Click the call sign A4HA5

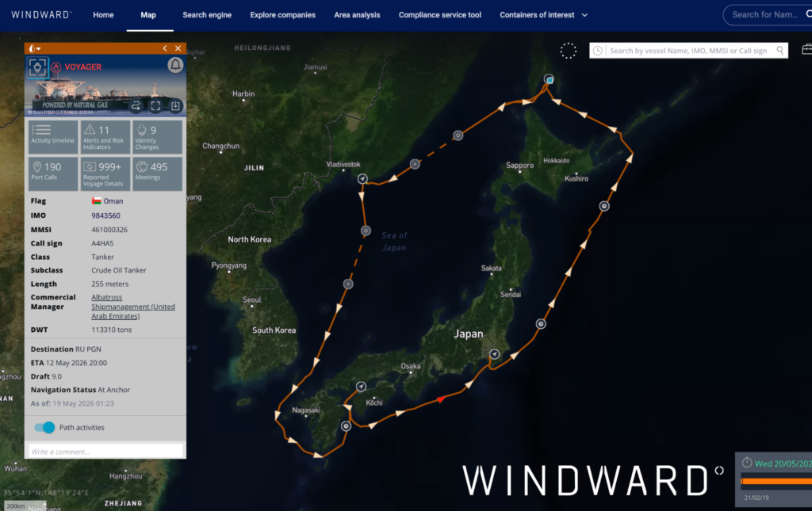click(102, 243)
